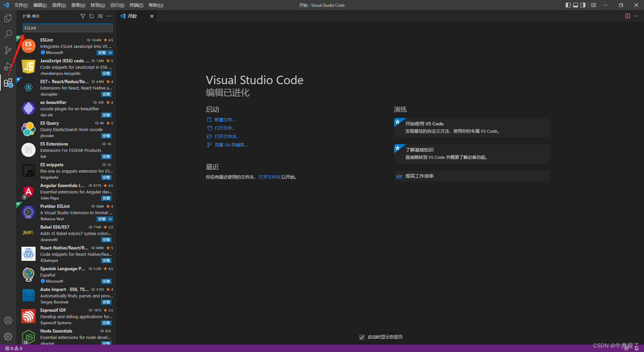This screenshot has height=352, width=644.
Task: Open the ES Extensions entry
Action: (x=66, y=150)
